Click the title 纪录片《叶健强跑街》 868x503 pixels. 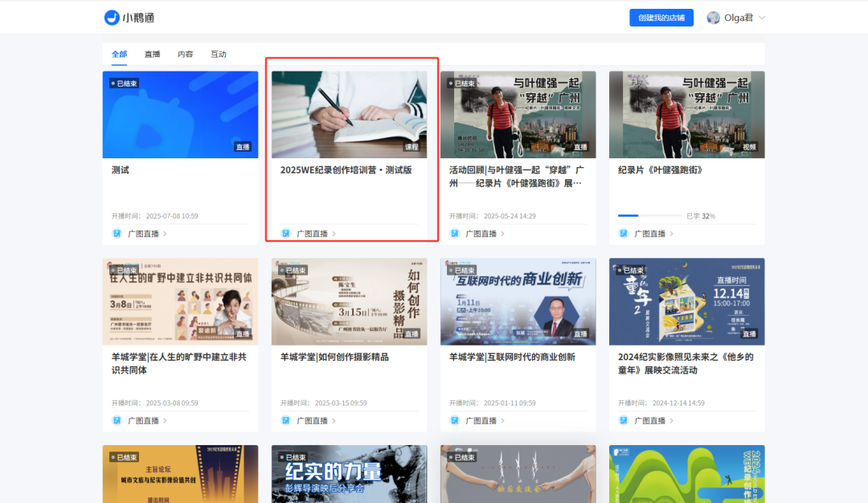[662, 170]
